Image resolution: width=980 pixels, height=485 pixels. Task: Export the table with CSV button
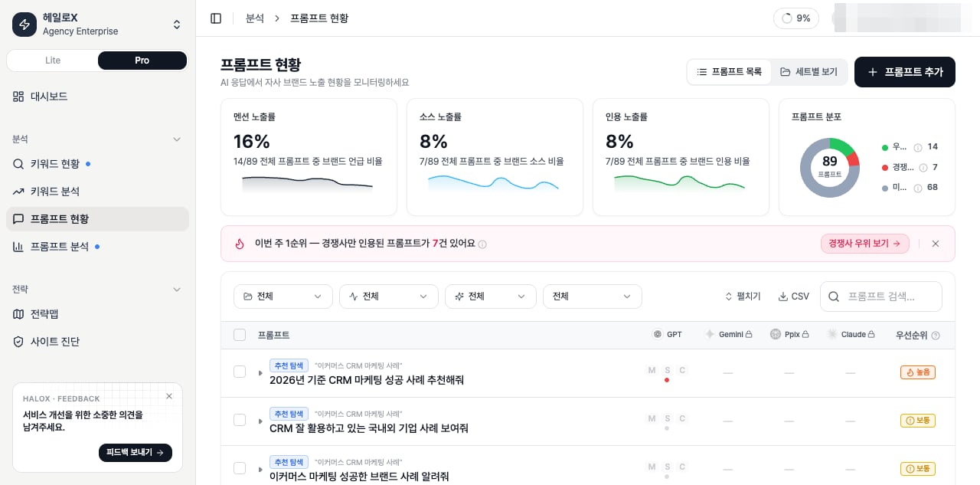point(794,297)
